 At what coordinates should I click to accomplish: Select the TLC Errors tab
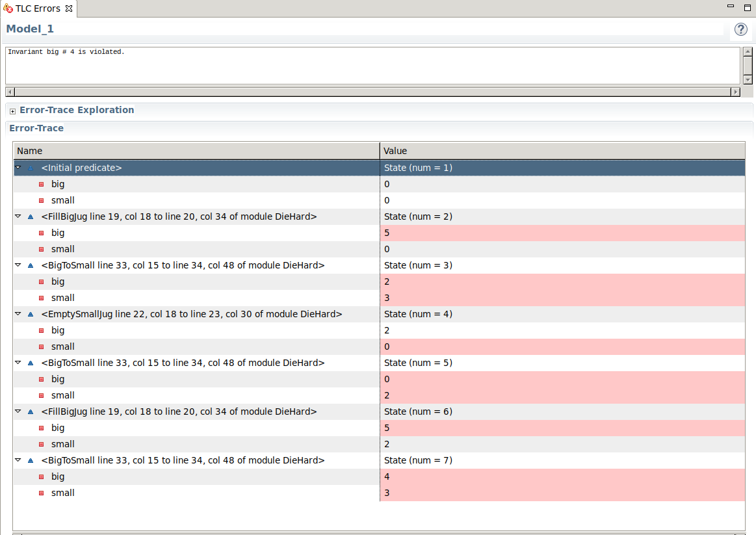[x=38, y=8]
